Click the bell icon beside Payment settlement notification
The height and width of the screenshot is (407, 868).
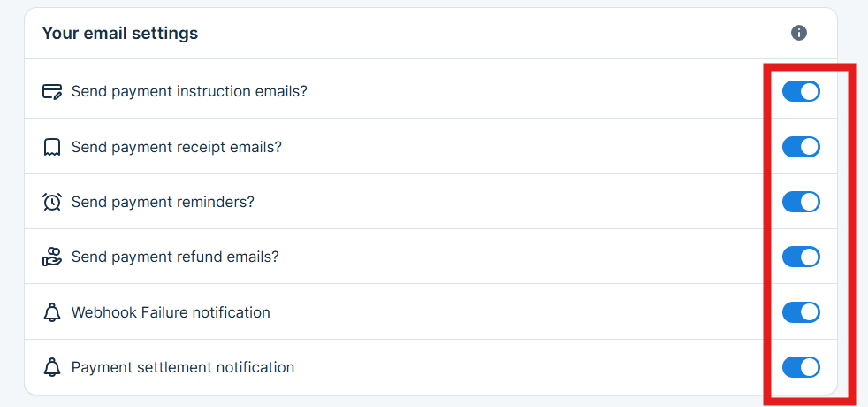coord(52,367)
